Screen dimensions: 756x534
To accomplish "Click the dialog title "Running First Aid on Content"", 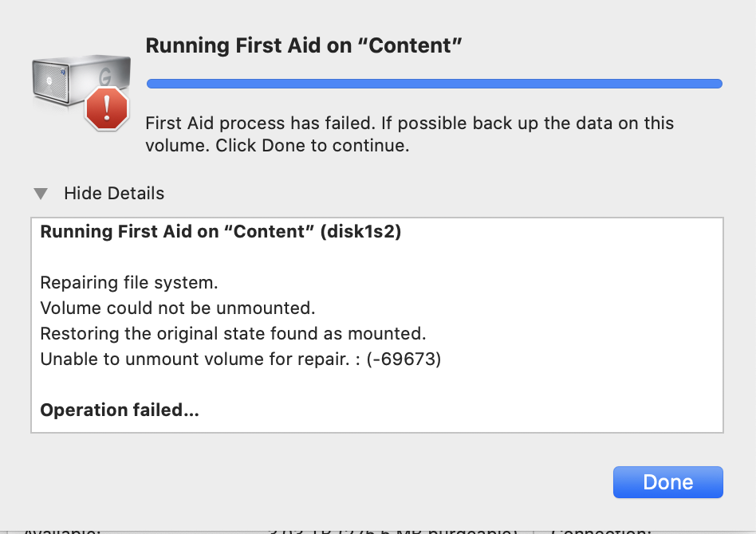I will pos(304,46).
